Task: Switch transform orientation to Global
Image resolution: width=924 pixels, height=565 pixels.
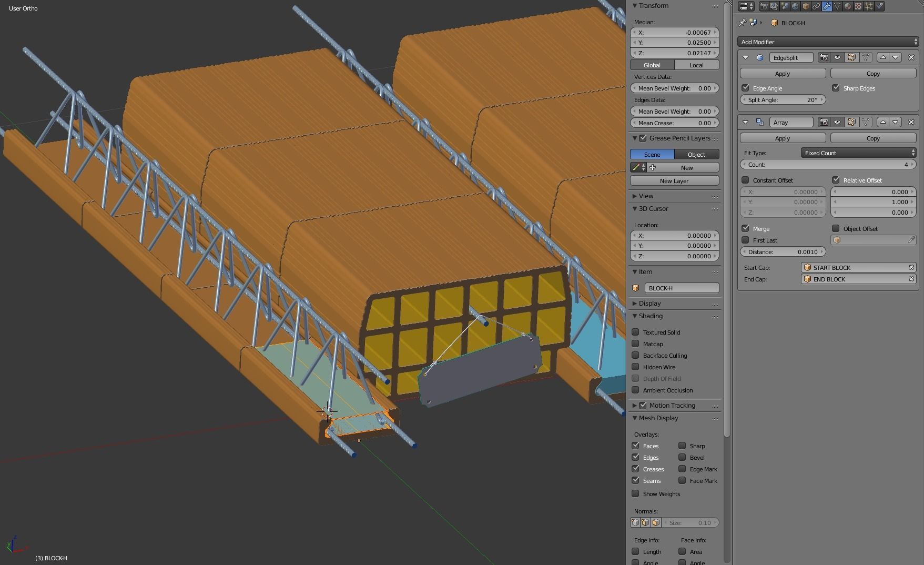Action: 652,65
